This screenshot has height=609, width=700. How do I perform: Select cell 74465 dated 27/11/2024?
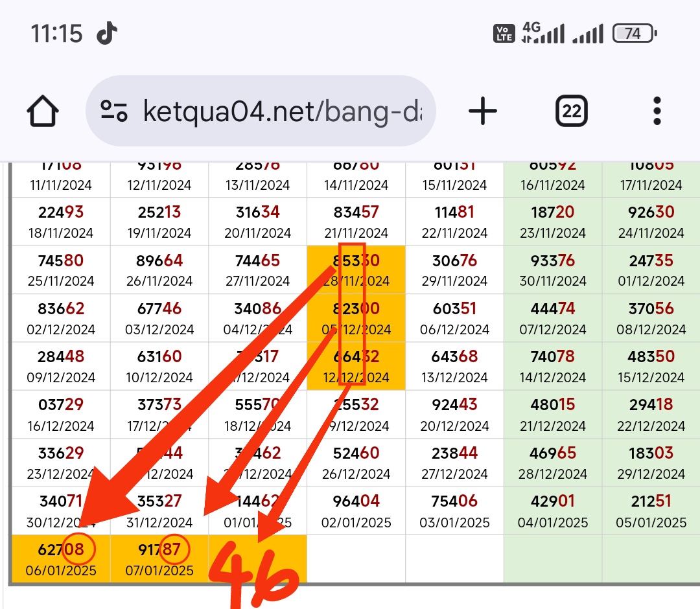(x=257, y=270)
